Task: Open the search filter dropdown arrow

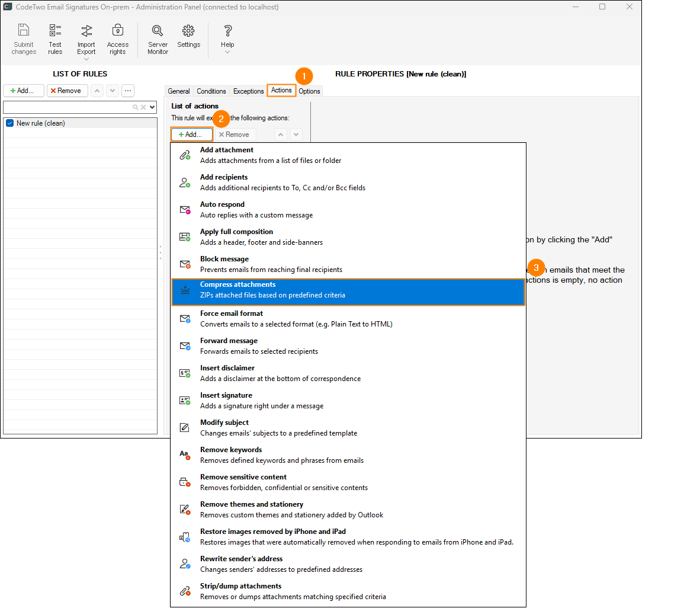Action: point(152,107)
